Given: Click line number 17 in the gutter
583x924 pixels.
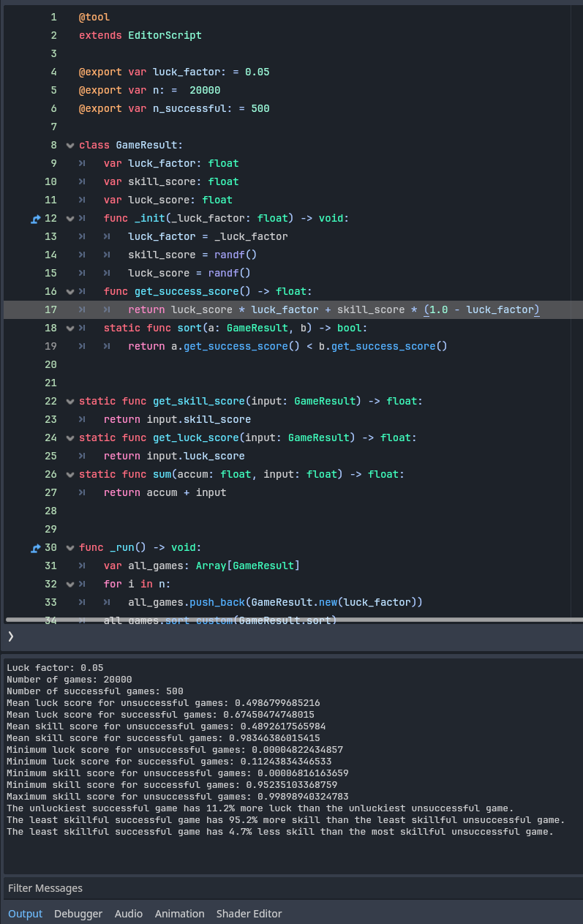Looking at the screenshot, I should pyautogui.click(x=50, y=309).
